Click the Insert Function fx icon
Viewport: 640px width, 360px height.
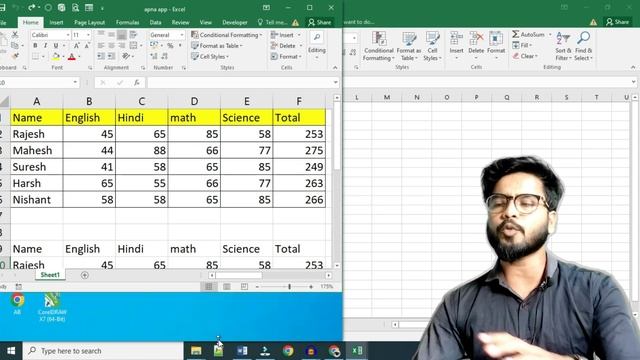137,82
